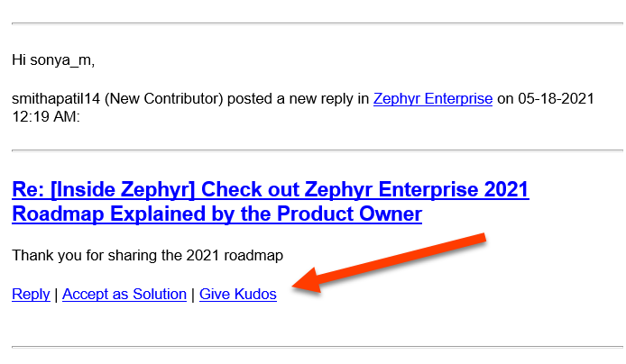Screen dimensions: 626x364
Task: Click the 'Hi sonya_m,' greeting text
Action: coord(53,60)
